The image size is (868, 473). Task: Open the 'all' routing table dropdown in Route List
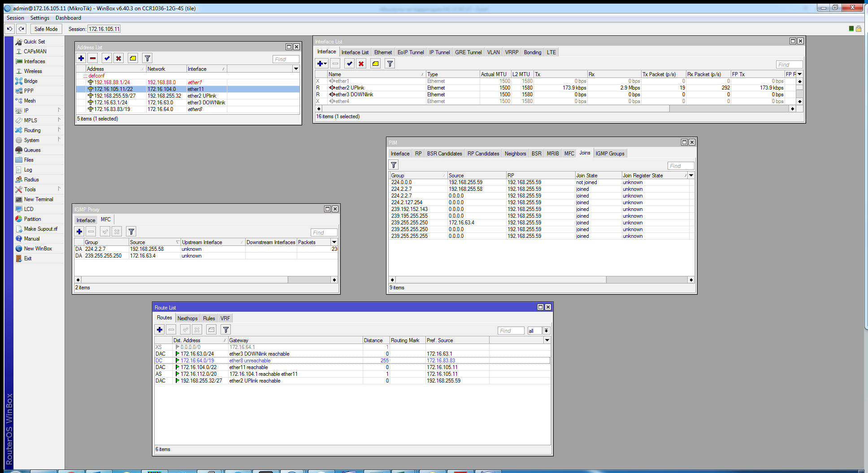click(546, 331)
